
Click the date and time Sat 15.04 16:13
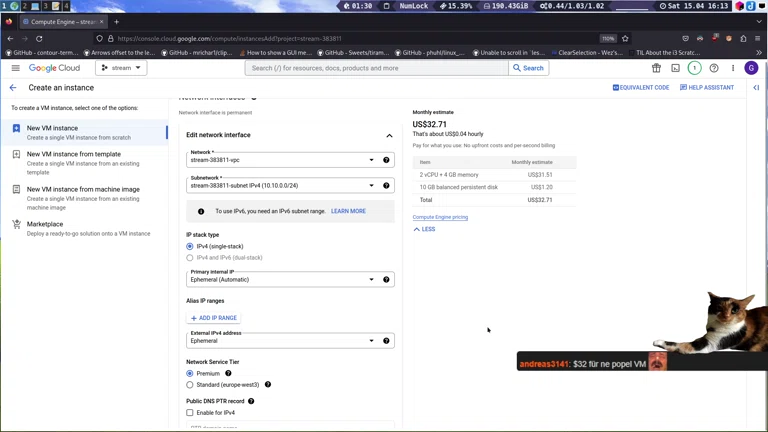point(693,6)
